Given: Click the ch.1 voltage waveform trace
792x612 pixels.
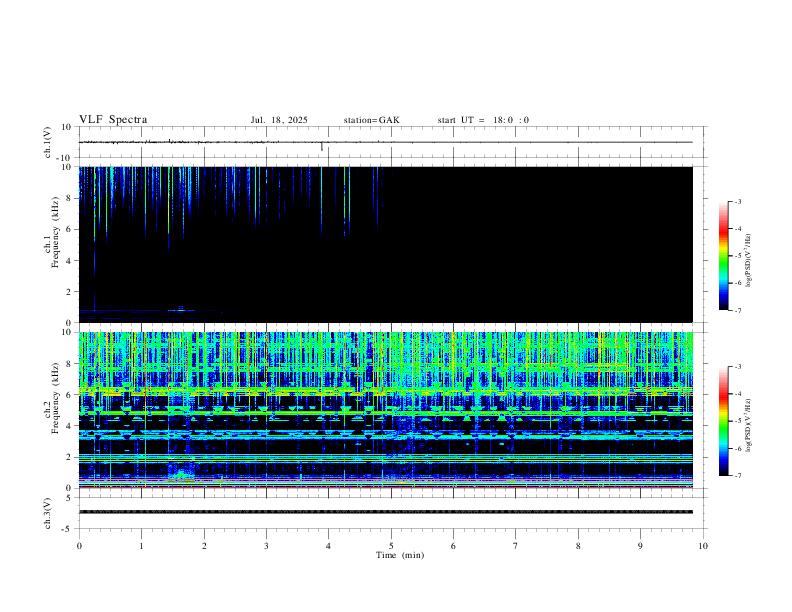Looking at the screenshot, I should tap(385, 142).
